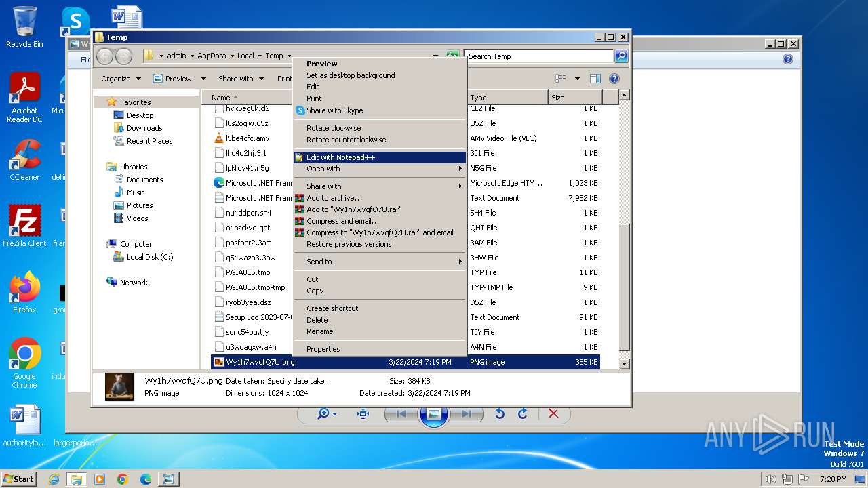Image resolution: width=868 pixels, height=488 pixels.
Task: Click the Preview toolbar button
Action: 172,79
